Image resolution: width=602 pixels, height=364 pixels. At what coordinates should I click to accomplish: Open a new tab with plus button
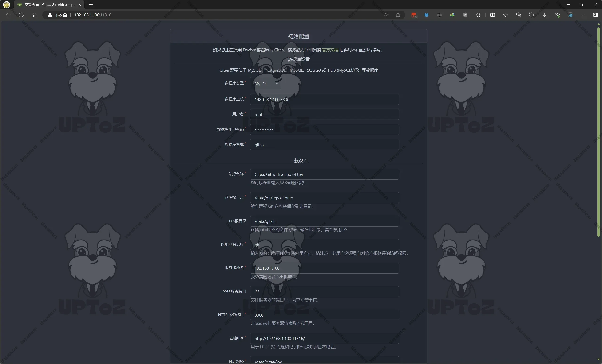coord(91,5)
